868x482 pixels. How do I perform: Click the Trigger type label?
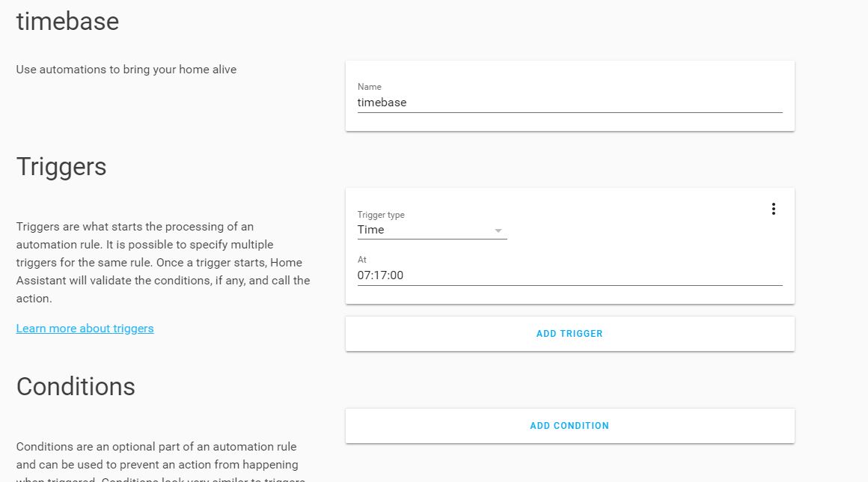(x=381, y=215)
